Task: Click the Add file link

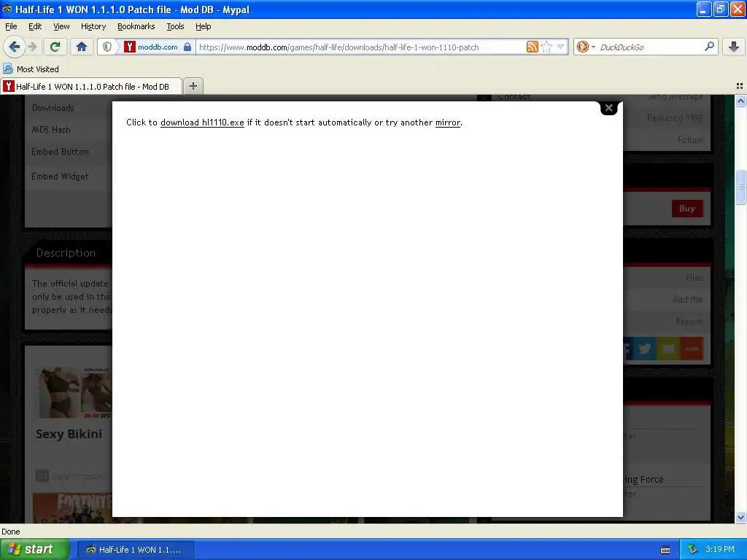Action: pyautogui.click(x=687, y=300)
